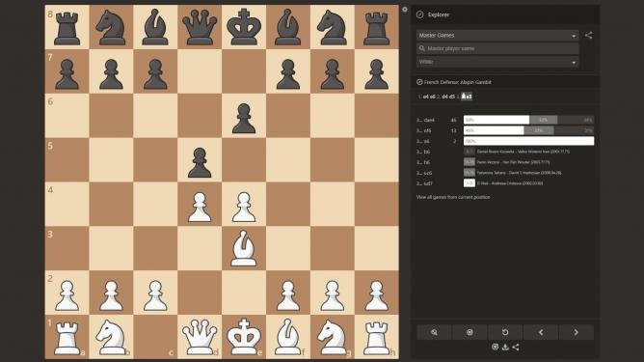Go to the previous move arrow
Image resolution: width=644 pixels, height=362 pixels.
[541, 332]
